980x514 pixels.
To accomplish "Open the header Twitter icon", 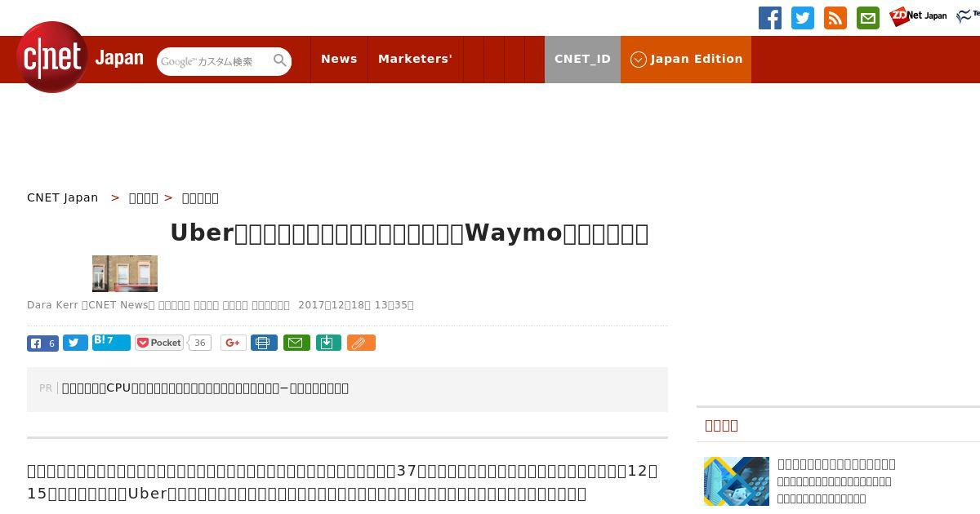I will click(803, 18).
